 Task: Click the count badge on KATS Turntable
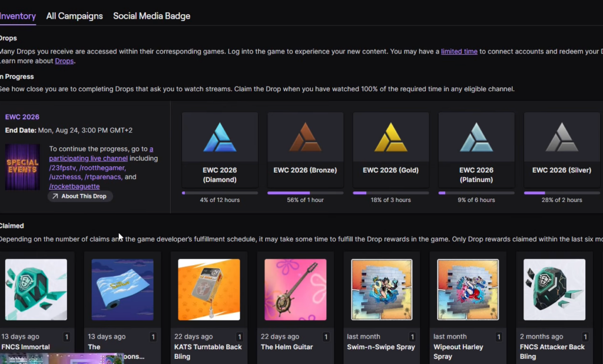coord(239,337)
